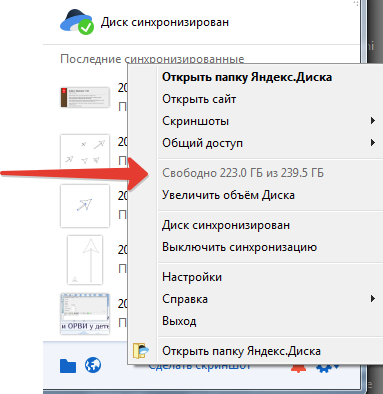
Task: Click the arrow next to 'Скриншоты'
Action: click(x=373, y=121)
